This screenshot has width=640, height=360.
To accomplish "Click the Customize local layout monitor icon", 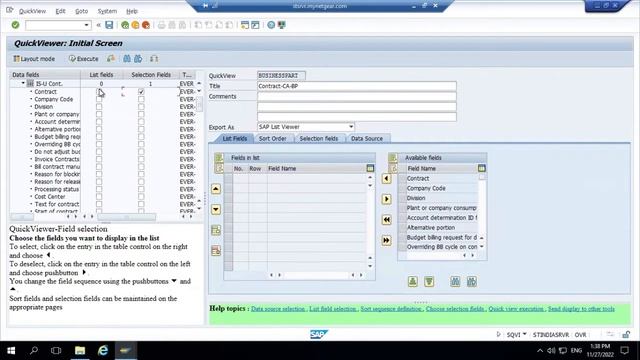I will (282, 25).
